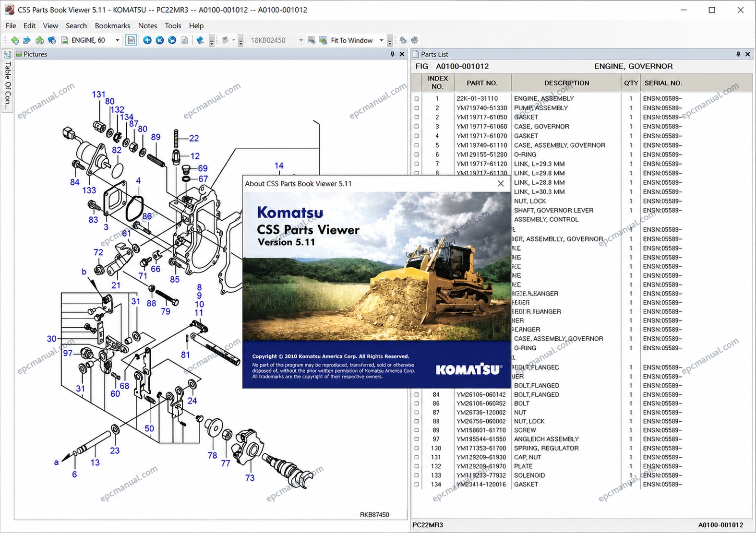The width and height of the screenshot is (756, 533).
Task: Sort by the PART NO. column header
Action: pyautogui.click(x=482, y=83)
